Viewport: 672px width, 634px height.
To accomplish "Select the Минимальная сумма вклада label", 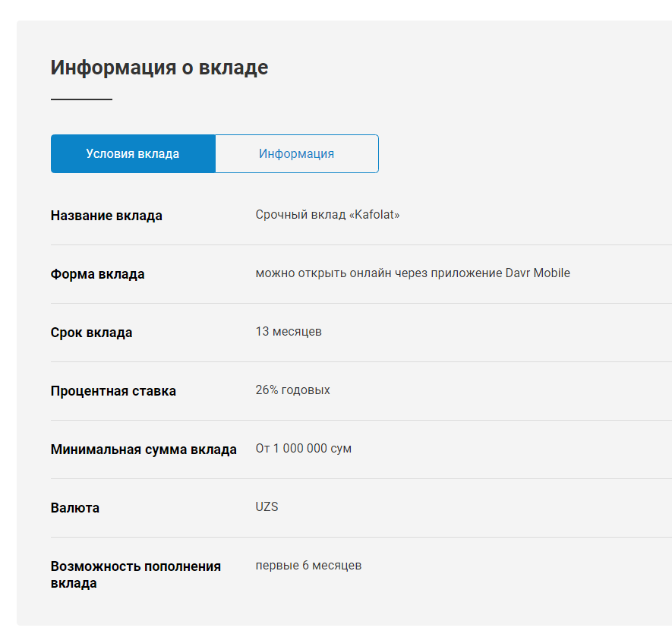I will (144, 449).
